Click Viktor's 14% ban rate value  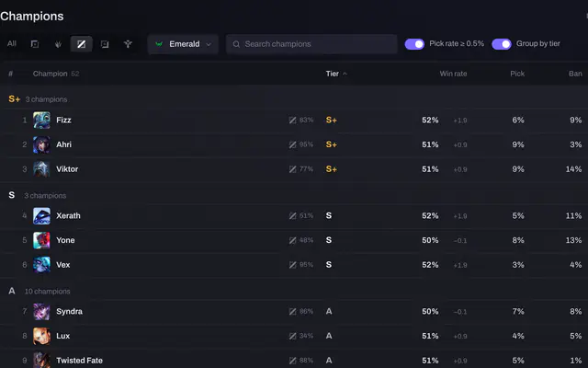573,169
